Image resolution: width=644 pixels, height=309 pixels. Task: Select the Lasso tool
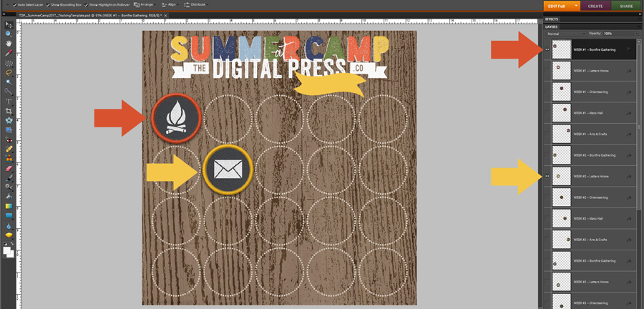9,73
